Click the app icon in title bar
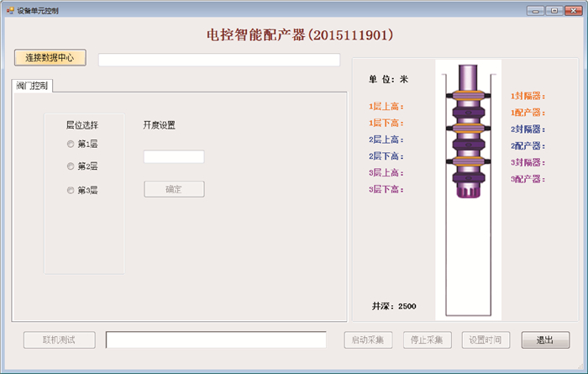Image resolution: width=588 pixels, height=374 pixels. coord(10,10)
